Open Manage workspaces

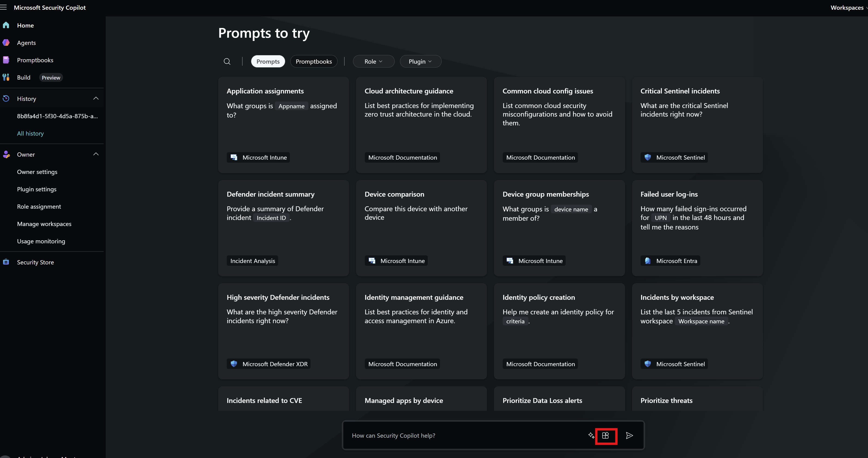44,224
